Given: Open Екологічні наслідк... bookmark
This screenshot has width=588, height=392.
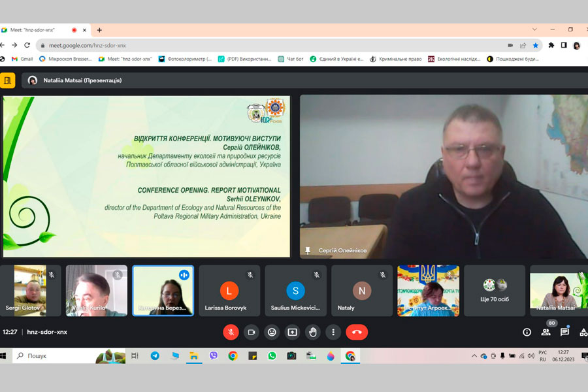Looking at the screenshot, I should point(455,59).
